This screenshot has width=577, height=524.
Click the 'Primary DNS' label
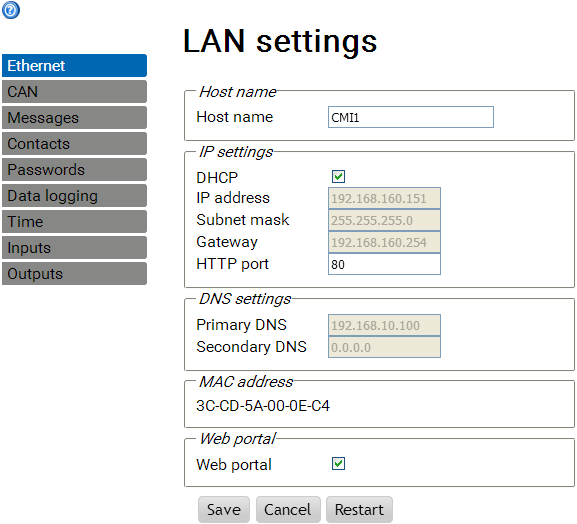pos(241,325)
